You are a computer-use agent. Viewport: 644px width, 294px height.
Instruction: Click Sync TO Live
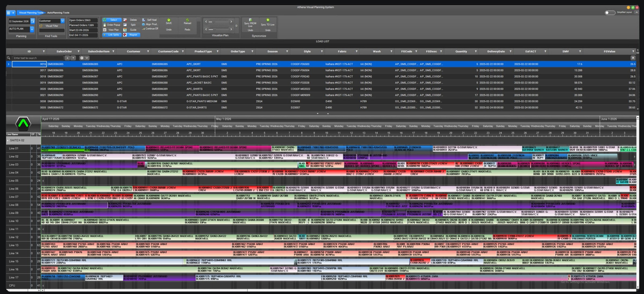268,23
